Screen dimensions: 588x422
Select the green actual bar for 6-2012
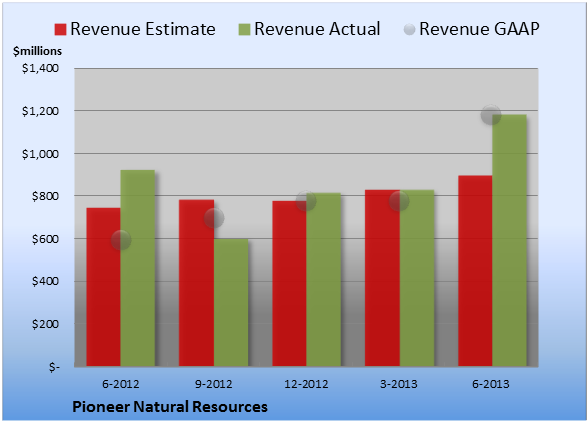138,268
